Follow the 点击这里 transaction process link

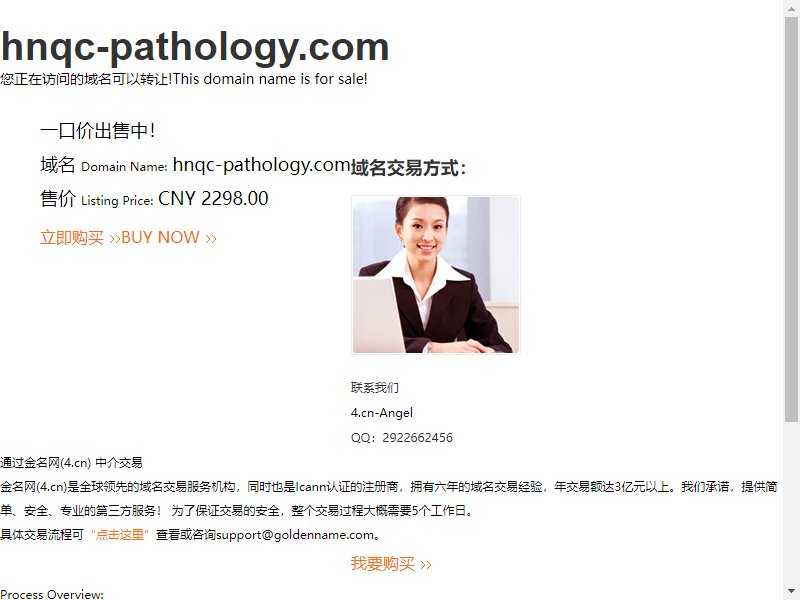[x=120, y=535]
